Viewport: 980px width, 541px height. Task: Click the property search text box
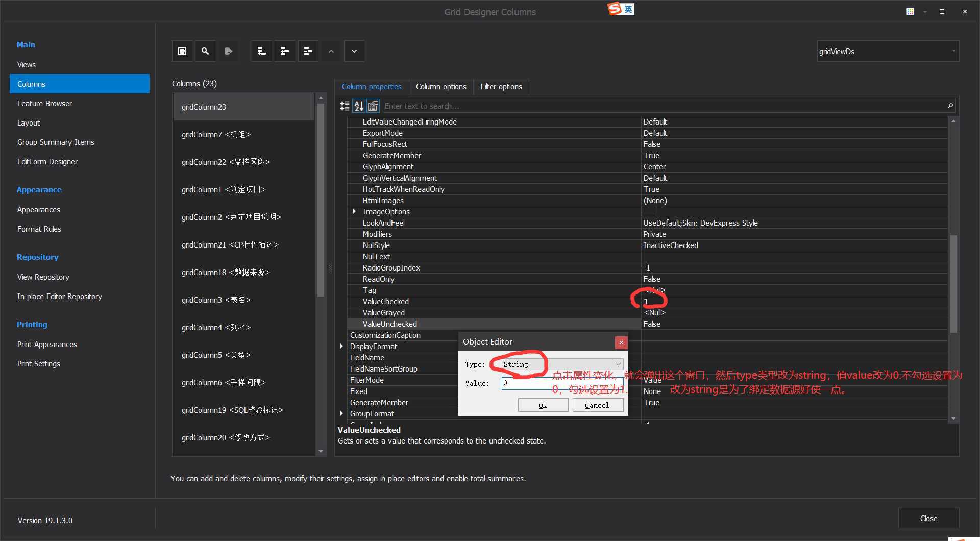664,106
